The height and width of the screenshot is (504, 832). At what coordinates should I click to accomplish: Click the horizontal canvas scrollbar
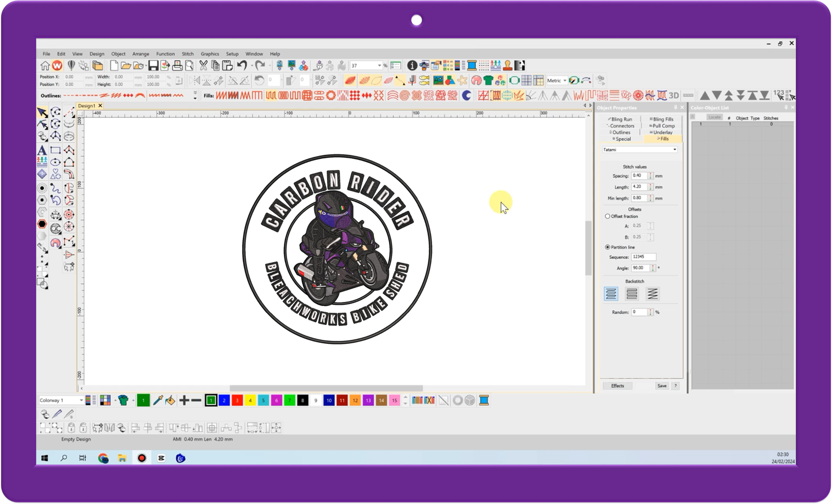[x=326, y=388]
